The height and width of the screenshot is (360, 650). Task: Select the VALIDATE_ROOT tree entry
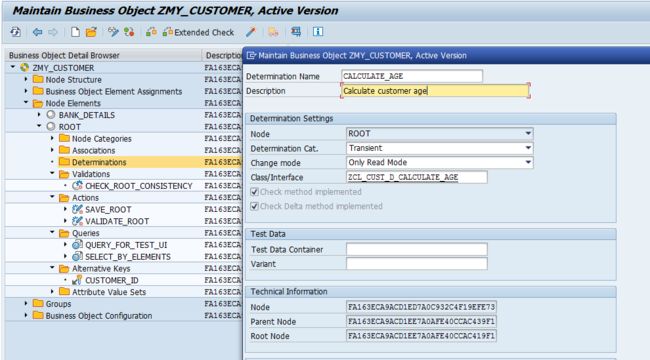[117, 221]
